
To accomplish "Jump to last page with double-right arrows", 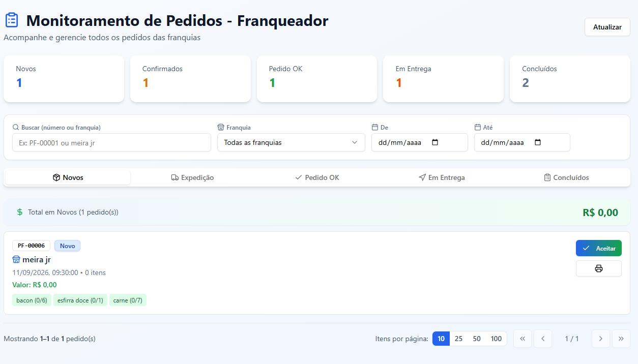I will click(621, 339).
